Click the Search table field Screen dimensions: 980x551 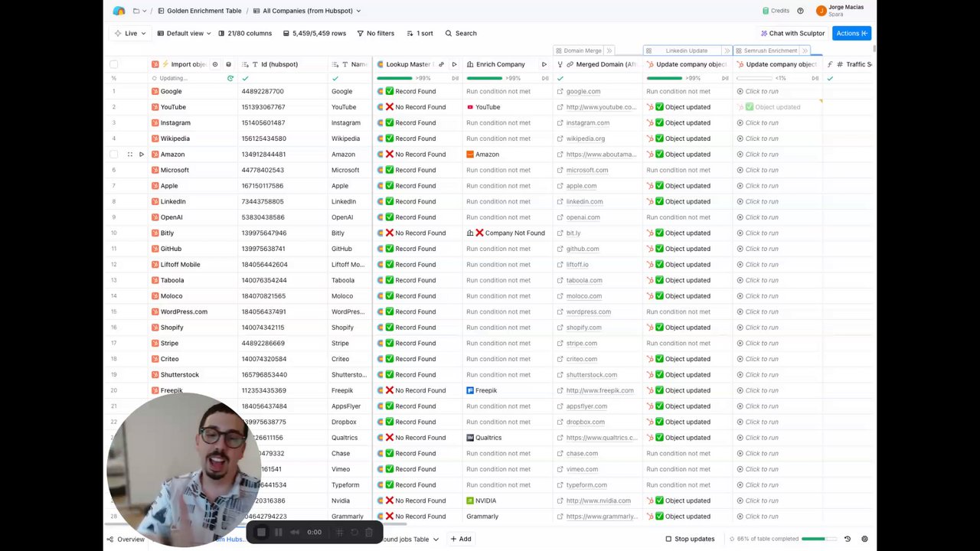point(461,34)
